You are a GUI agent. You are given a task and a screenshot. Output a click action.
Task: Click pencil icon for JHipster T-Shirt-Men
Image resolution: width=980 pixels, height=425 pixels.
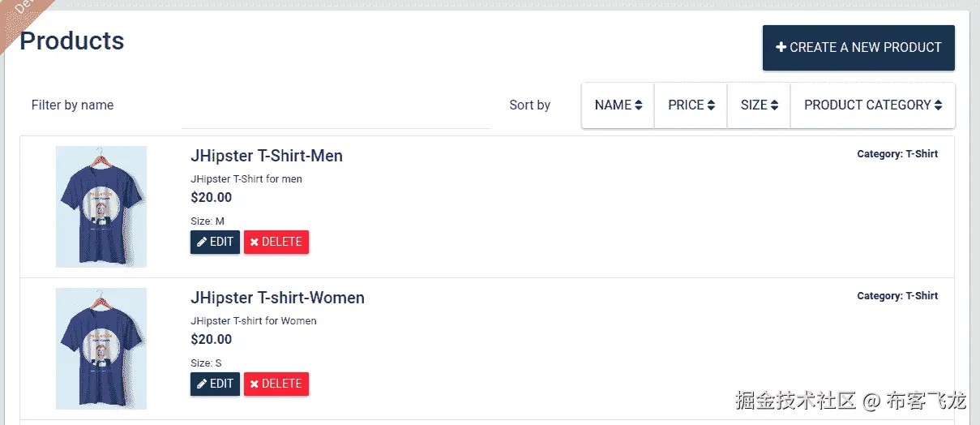(x=202, y=242)
